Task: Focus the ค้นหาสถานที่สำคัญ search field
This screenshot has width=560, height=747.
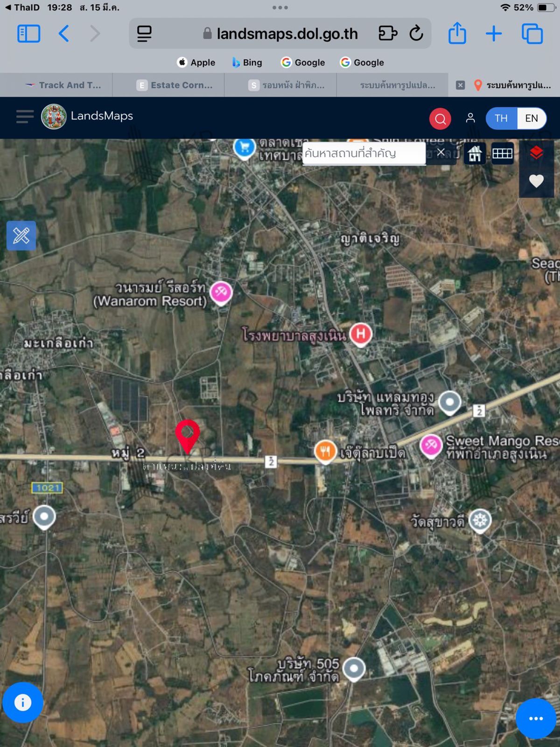Action: click(x=364, y=153)
